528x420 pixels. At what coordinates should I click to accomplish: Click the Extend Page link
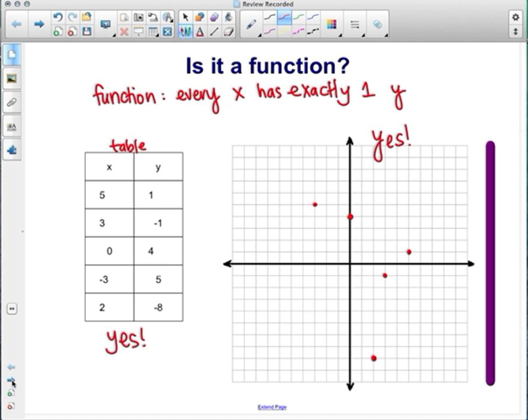272,407
